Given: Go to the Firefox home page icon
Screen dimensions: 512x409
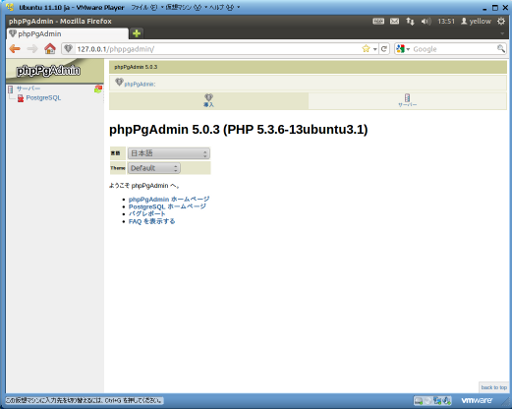Looking at the screenshot, I should pos(50,49).
